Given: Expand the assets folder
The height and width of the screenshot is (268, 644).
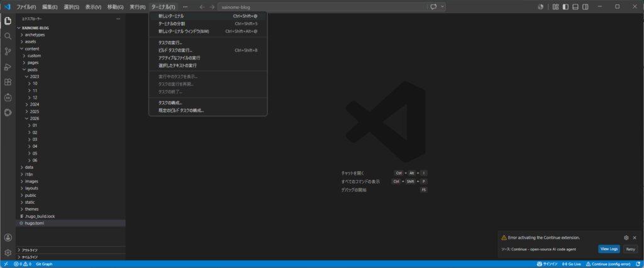Looking at the screenshot, I should pyautogui.click(x=70, y=42).
